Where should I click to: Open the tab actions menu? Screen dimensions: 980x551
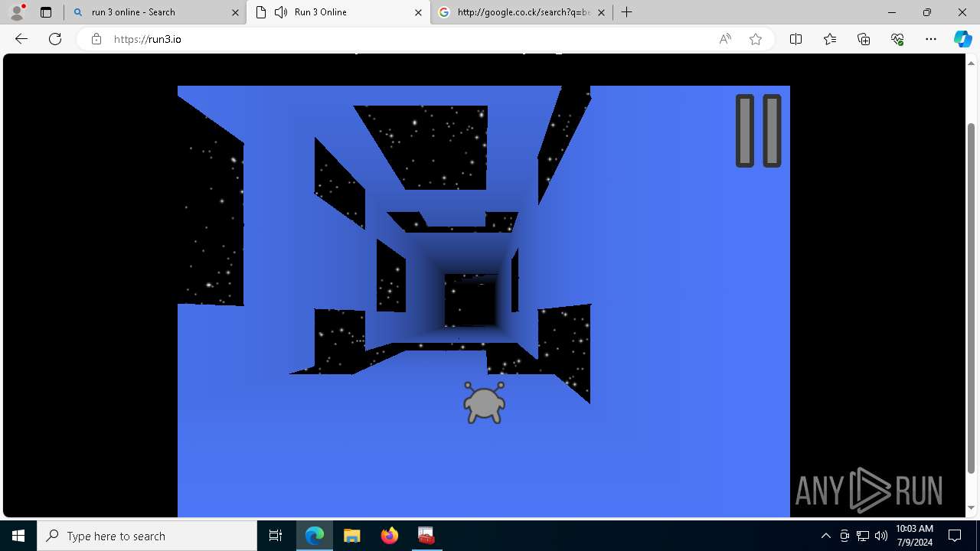[x=45, y=12]
